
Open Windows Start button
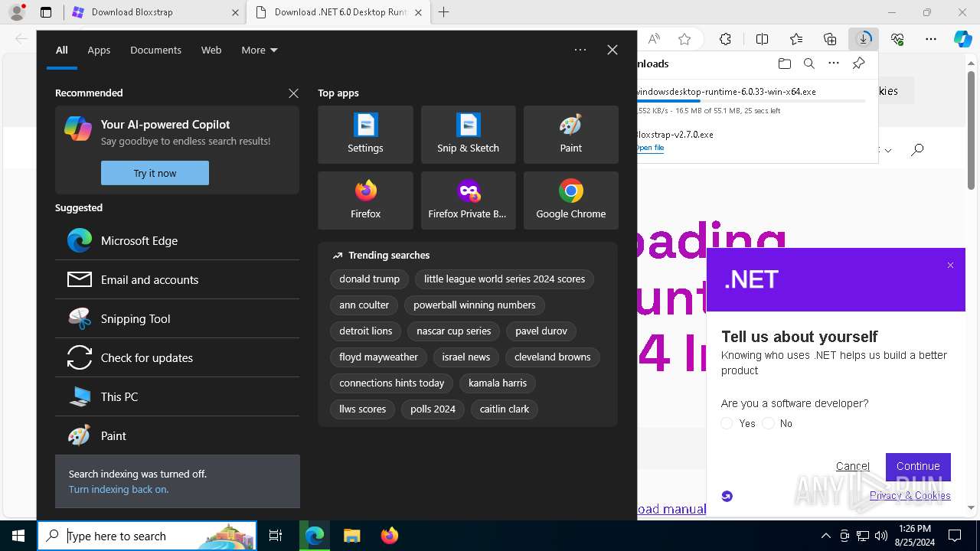18,536
